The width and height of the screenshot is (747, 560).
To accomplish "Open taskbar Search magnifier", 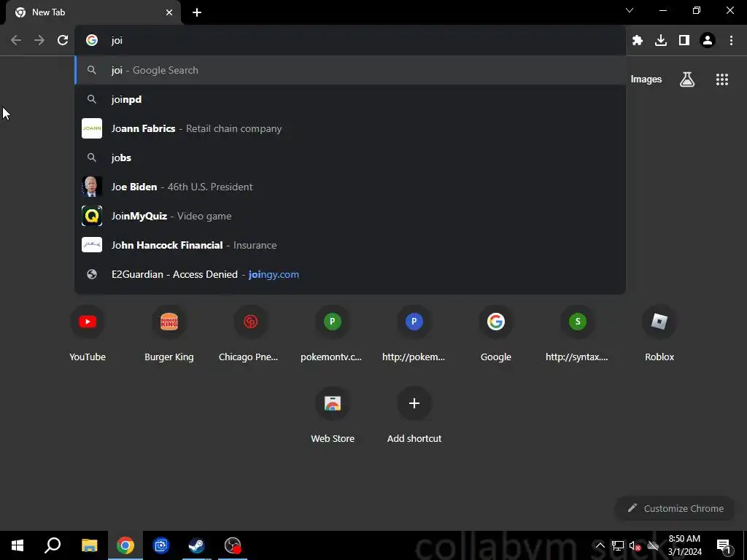I will coord(53,545).
